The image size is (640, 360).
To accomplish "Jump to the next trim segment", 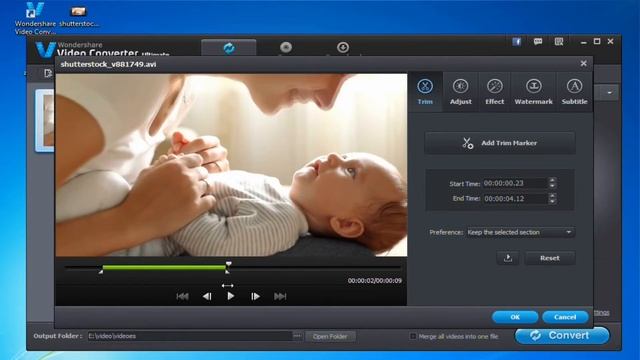I will (280, 296).
